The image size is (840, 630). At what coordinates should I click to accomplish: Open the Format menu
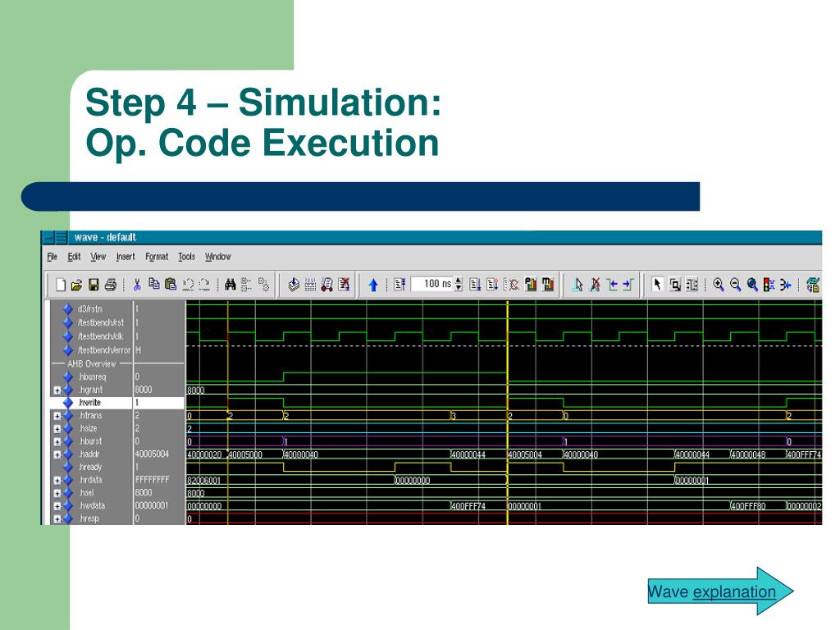157,257
